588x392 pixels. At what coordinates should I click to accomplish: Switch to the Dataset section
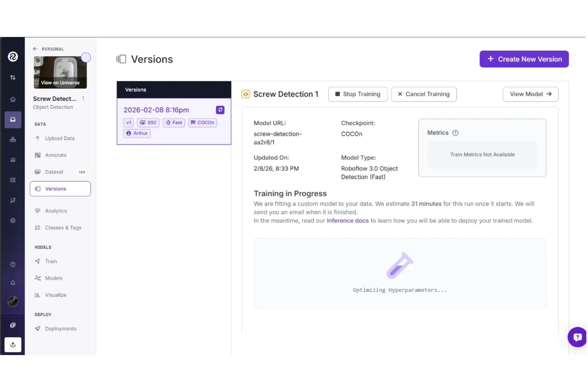pyautogui.click(x=55, y=172)
